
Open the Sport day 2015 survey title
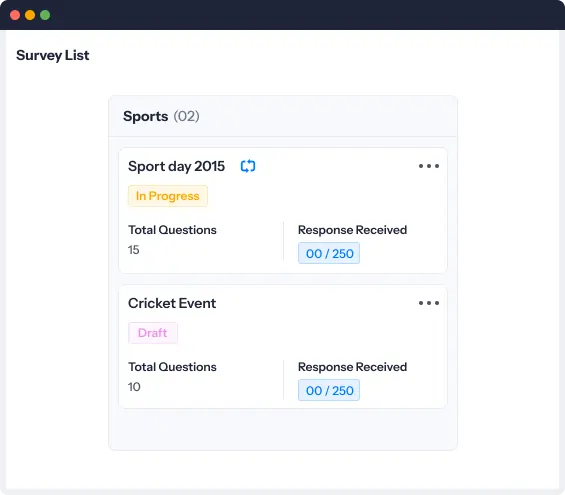[177, 166]
